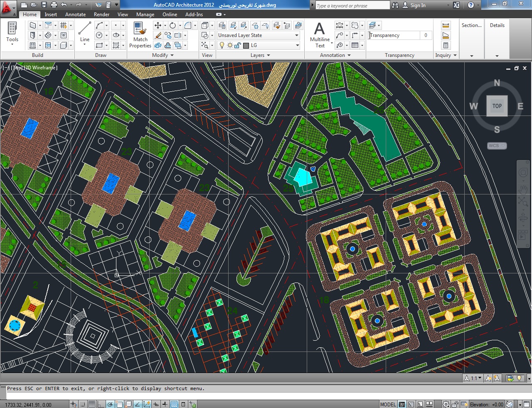Image resolution: width=532 pixels, height=408 pixels.
Task: Expand the Unsaved Layer State dropdown
Action: [x=259, y=35]
